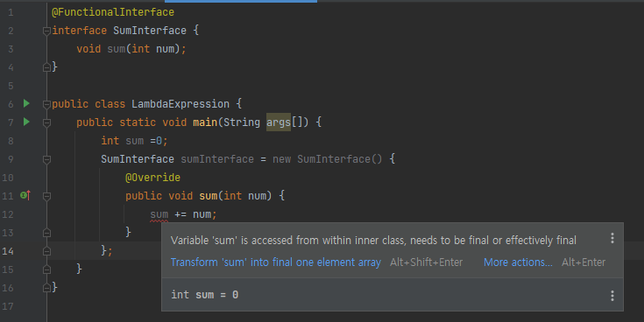Click the @FunctionalInterface annotation
The image size is (644, 322).
(x=113, y=12)
